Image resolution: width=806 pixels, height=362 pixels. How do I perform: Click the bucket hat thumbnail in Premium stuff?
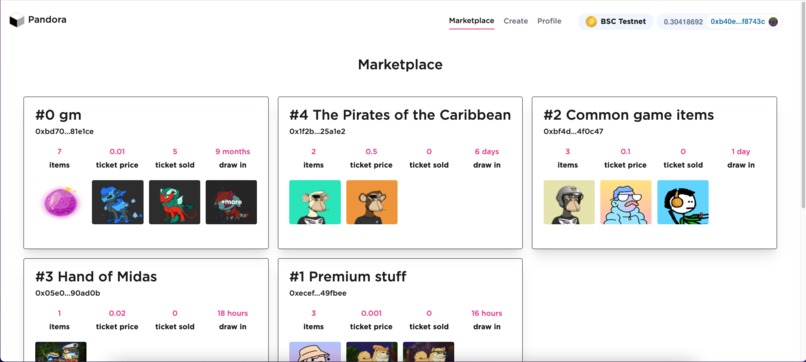pos(315,352)
